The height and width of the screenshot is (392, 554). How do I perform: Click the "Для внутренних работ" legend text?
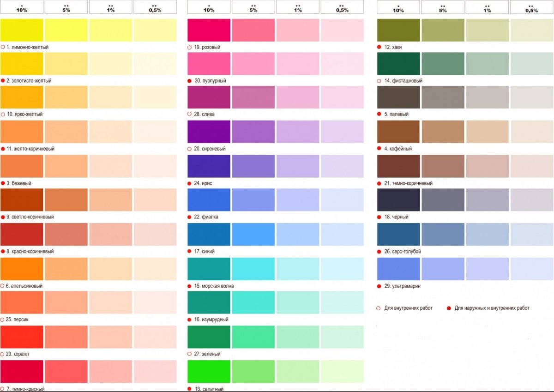pyautogui.click(x=408, y=308)
